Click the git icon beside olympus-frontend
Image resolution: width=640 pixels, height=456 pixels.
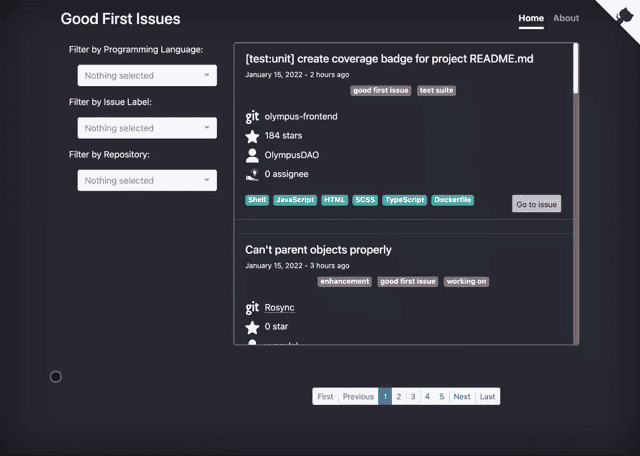pyautogui.click(x=252, y=117)
